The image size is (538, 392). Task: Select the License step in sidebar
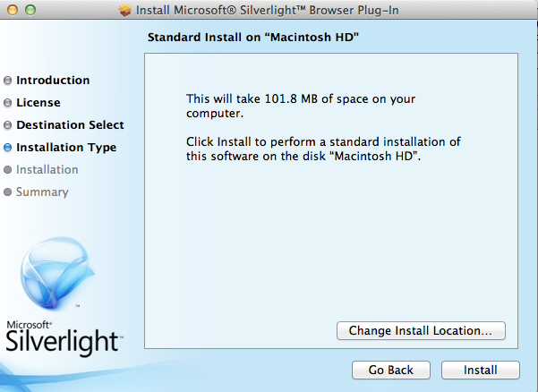click(38, 103)
